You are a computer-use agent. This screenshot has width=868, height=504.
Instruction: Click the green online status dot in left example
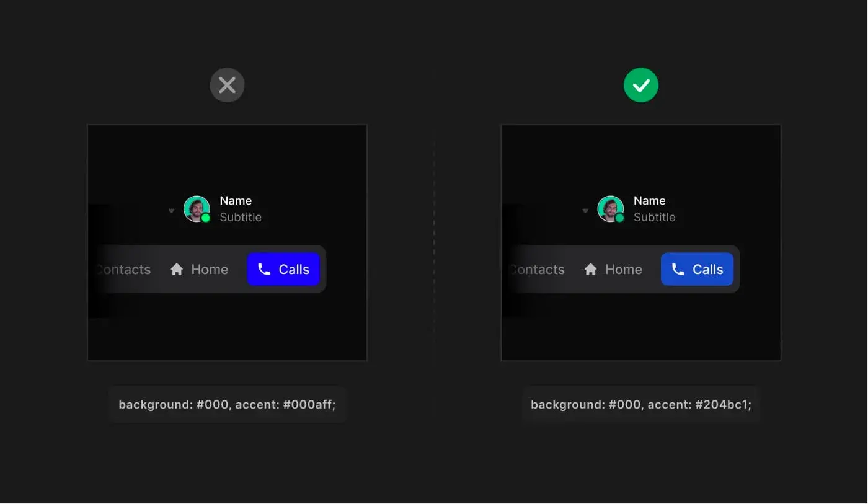pyautogui.click(x=206, y=218)
